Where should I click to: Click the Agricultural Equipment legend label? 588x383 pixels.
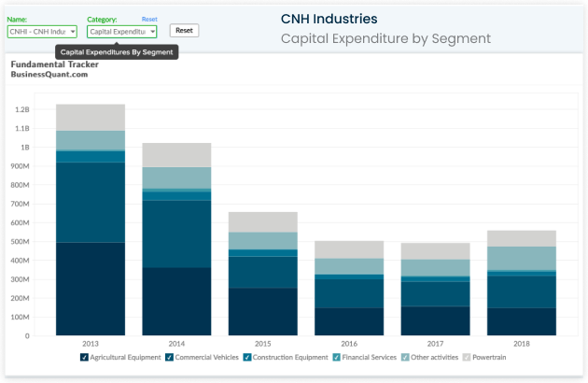click(x=125, y=357)
